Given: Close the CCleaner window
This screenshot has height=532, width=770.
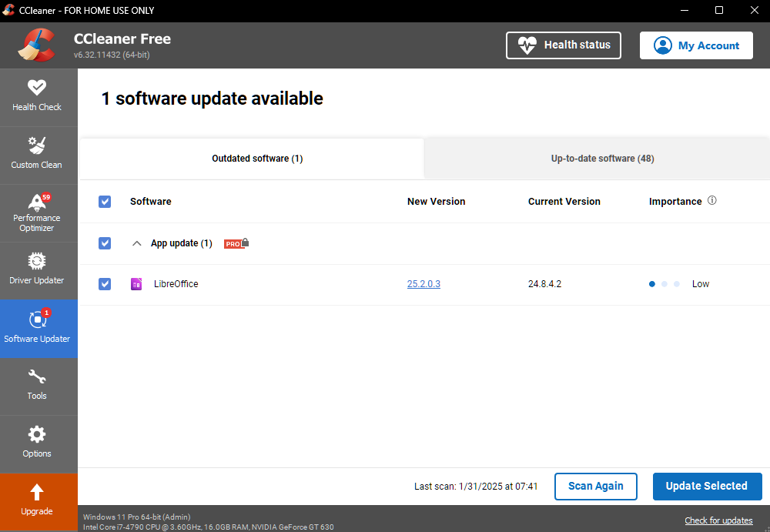Looking at the screenshot, I should (x=755, y=10).
